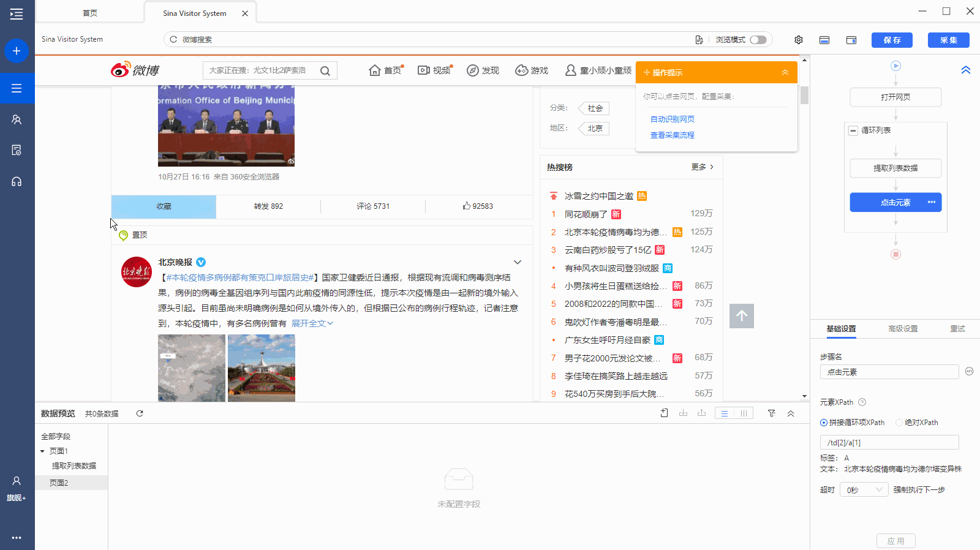
Task: Click the back-to-top arrow button on page
Action: click(741, 316)
